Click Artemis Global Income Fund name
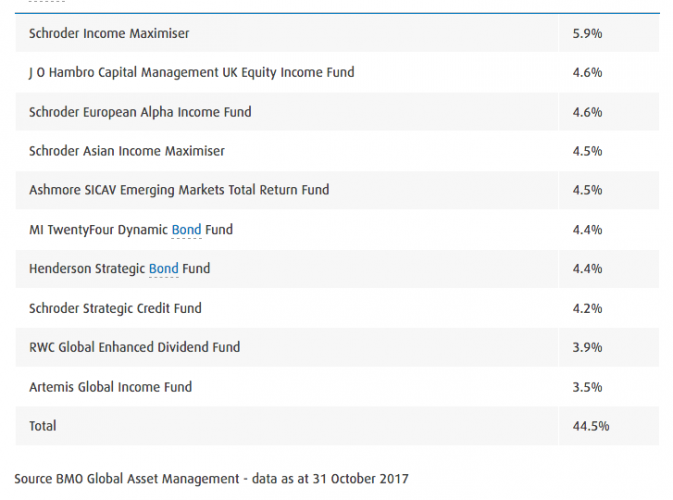This screenshot has width=673, height=500. tap(110, 387)
